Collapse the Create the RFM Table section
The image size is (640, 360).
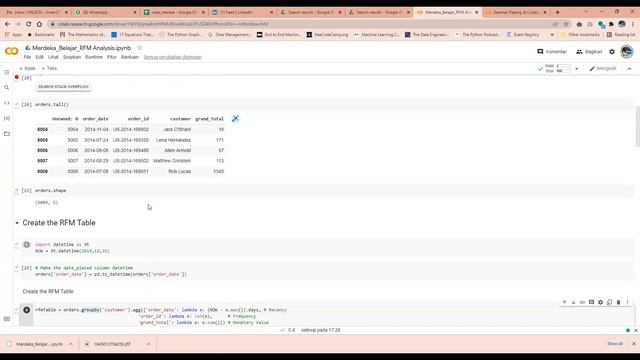tap(17, 223)
